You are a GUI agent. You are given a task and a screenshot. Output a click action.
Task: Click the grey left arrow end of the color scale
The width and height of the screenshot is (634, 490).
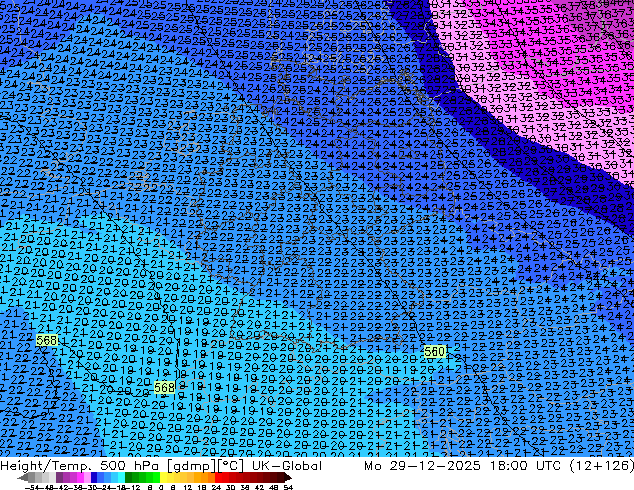[x=23, y=477]
